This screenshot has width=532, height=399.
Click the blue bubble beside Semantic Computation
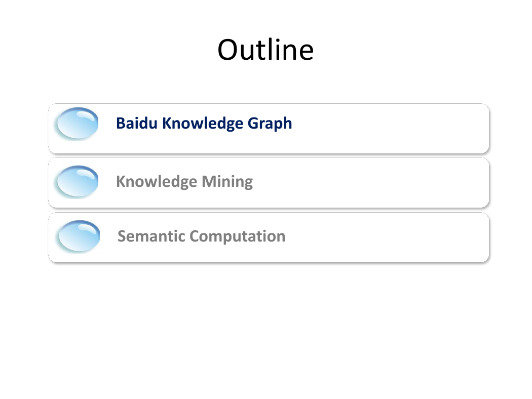point(79,236)
